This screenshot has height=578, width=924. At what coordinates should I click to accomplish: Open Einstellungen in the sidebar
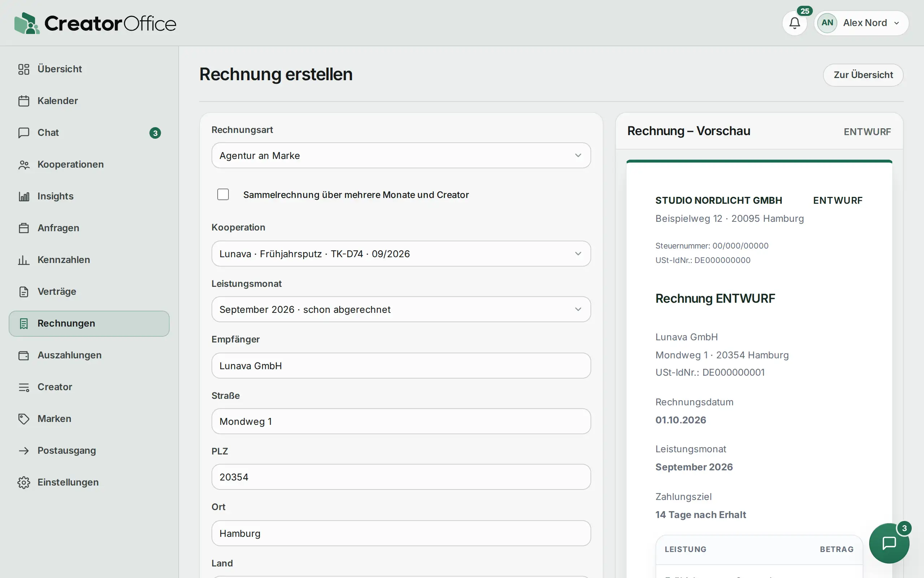pos(89,482)
